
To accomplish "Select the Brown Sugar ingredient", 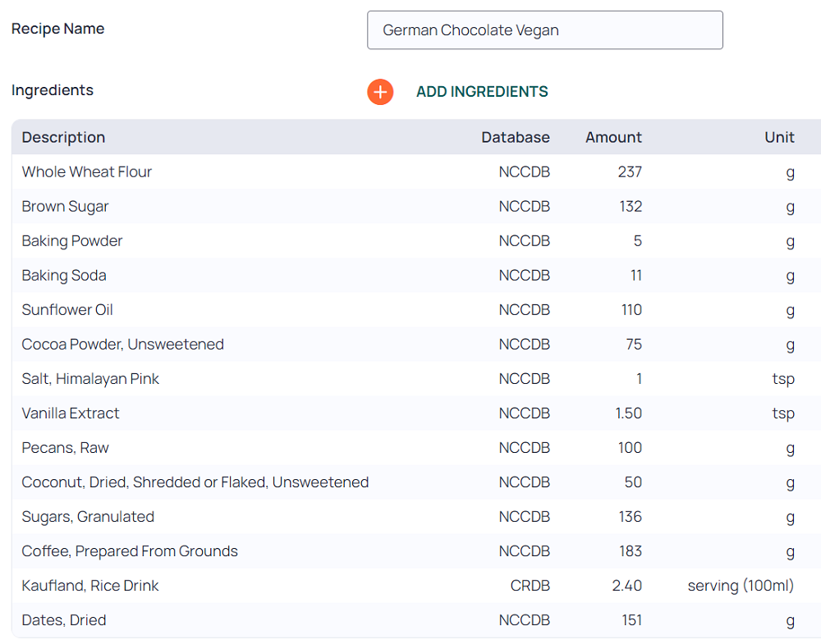I will click(66, 207).
